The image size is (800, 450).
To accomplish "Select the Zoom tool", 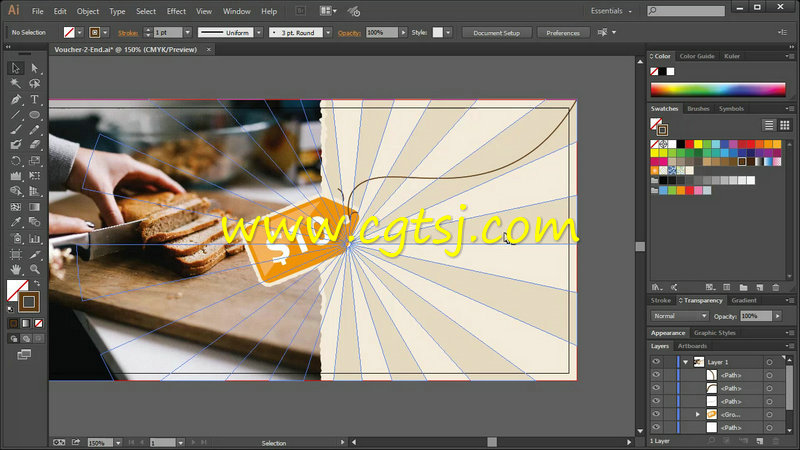I will click(x=34, y=269).
